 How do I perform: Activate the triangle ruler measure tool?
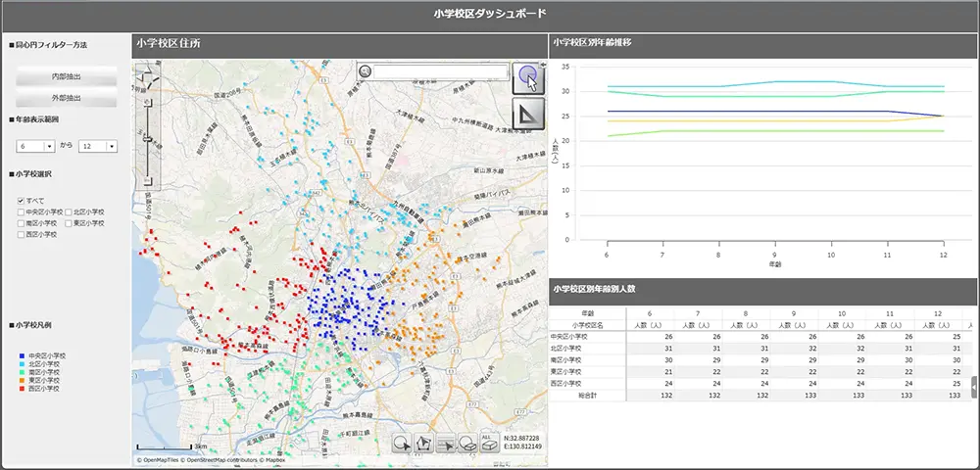(x=526, y=113)
